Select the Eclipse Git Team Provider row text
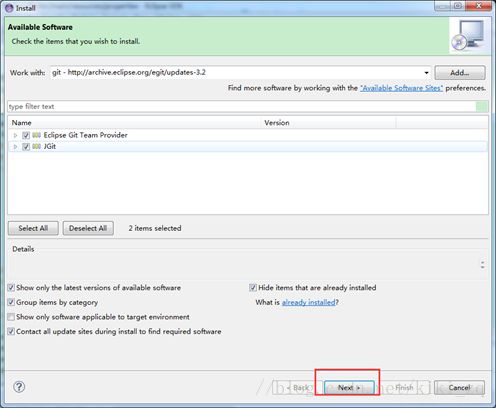 point(85,135)
